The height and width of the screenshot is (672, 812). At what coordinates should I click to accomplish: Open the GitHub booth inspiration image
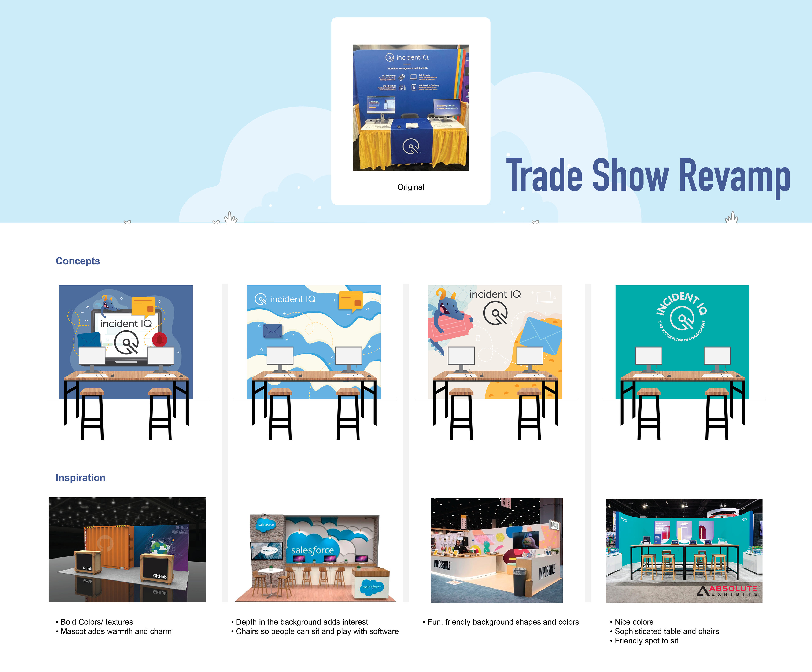(x=127, y=549)
